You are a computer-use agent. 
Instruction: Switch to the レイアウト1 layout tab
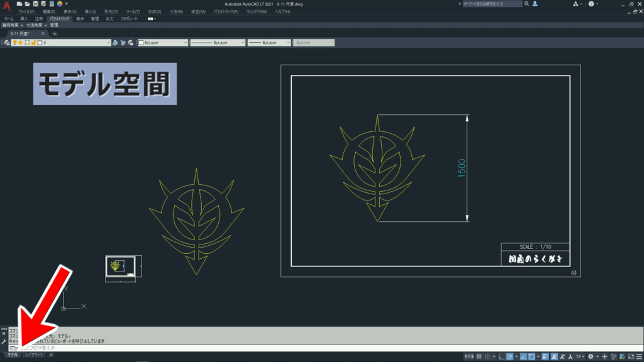[33, 355]
